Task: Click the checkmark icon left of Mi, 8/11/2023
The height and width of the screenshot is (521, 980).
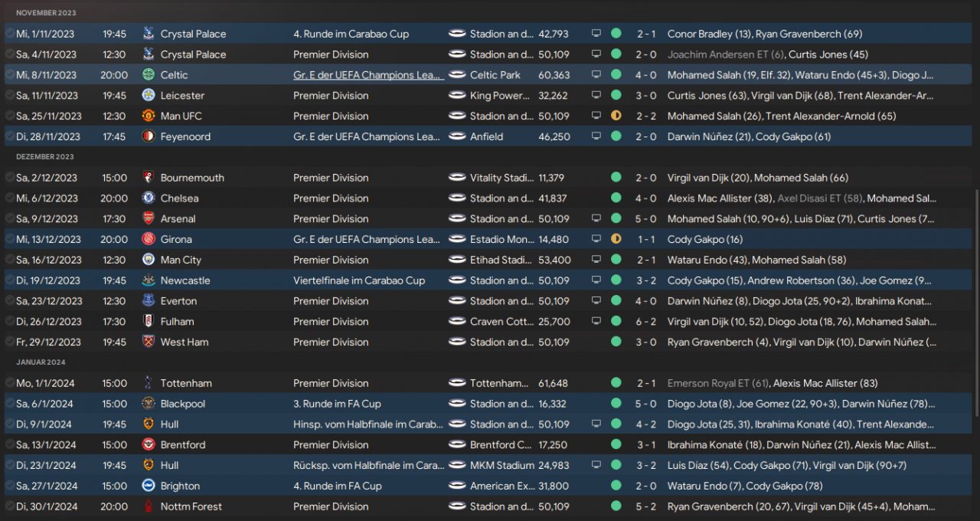Action: (9, 75)
